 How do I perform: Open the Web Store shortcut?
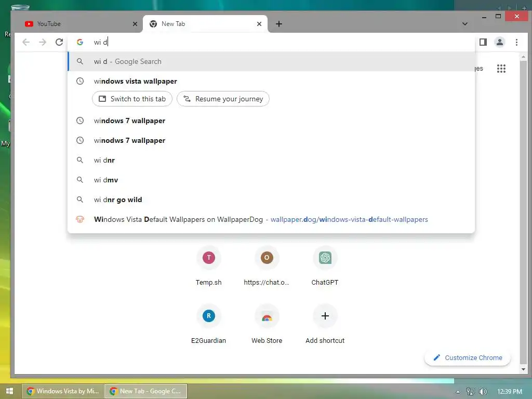[x=267, y=325]
